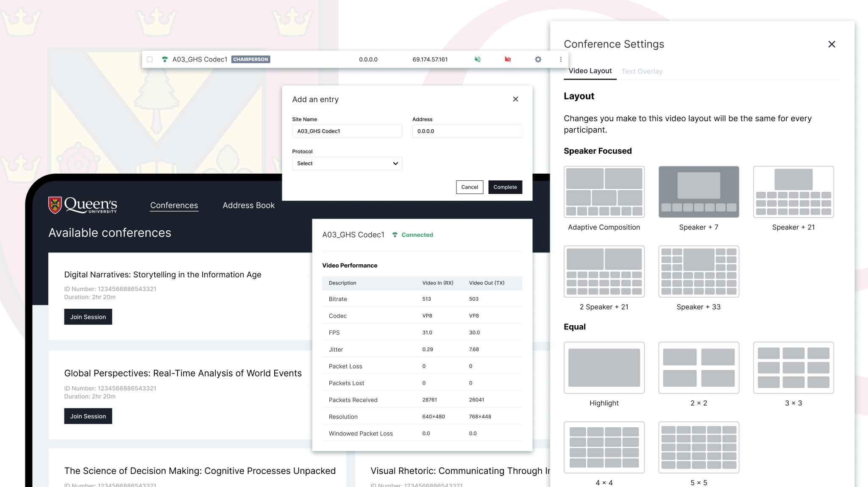868x487 pixels.
Task: Open the three-dot menu in the participant row
Action: point(561,59)
